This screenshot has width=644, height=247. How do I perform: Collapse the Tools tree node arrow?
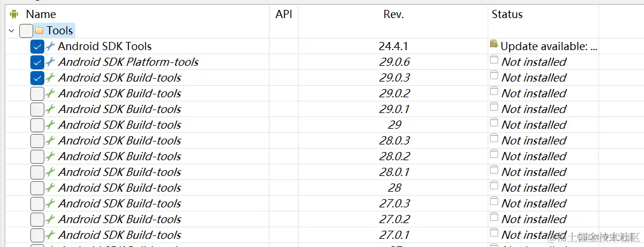(12, 30)
